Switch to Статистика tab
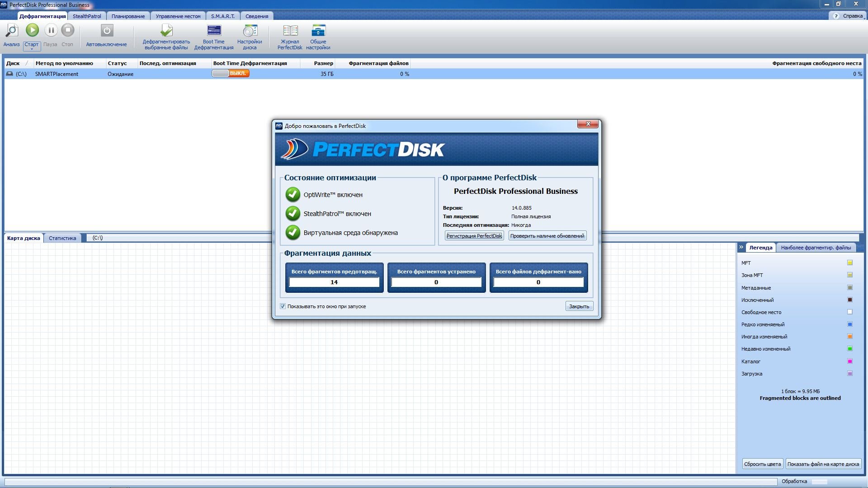 tap(62, 238)
